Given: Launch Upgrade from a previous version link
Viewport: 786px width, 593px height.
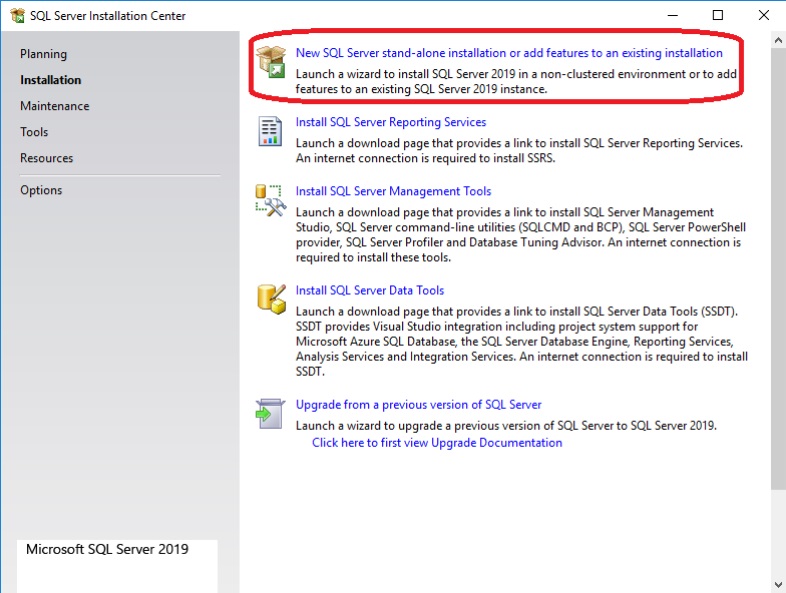Looking at the screenshot, I should 418,405.
